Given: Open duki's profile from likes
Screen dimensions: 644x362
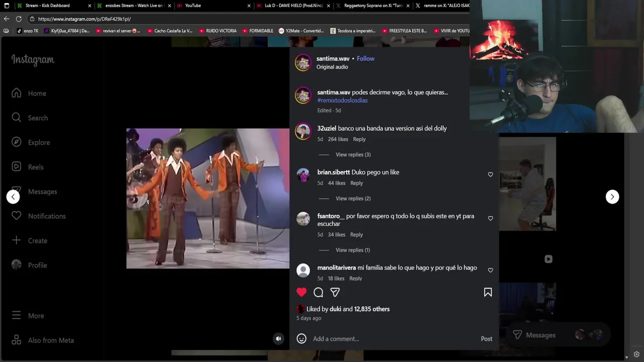Looking at the screenshot, I should point(336,309).
